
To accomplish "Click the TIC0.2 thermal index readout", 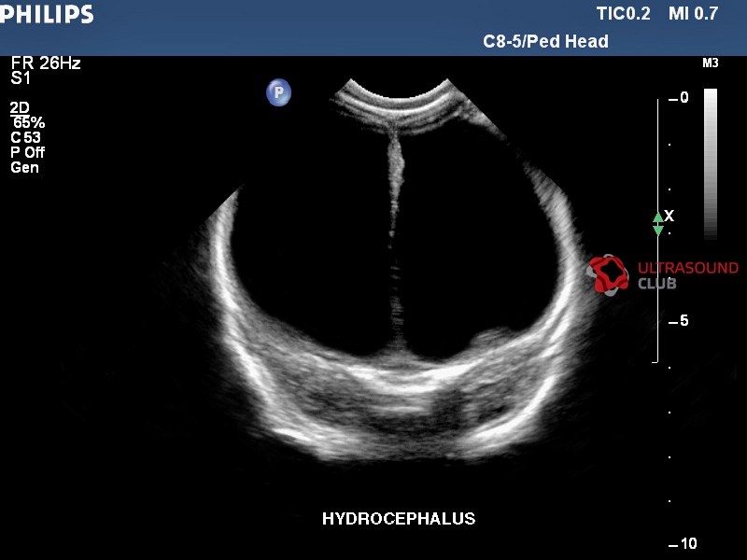I will coord(623,13).
